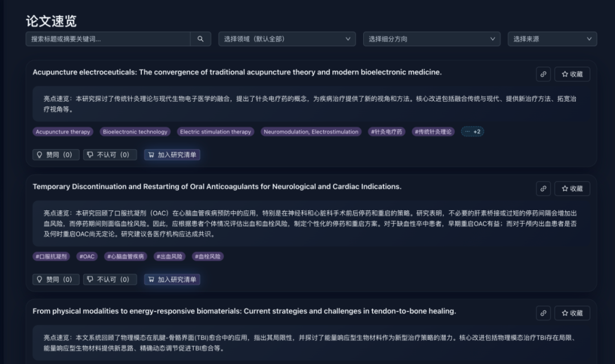Screen dimensions: 615x364
Task: Upvote (赞同) the Oral Anticoagulants paper
Action: coord(56,279)
